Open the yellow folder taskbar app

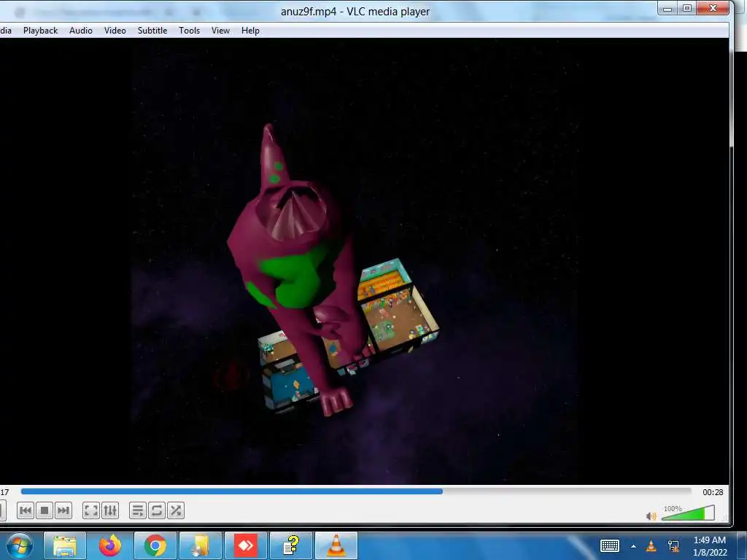201,545
